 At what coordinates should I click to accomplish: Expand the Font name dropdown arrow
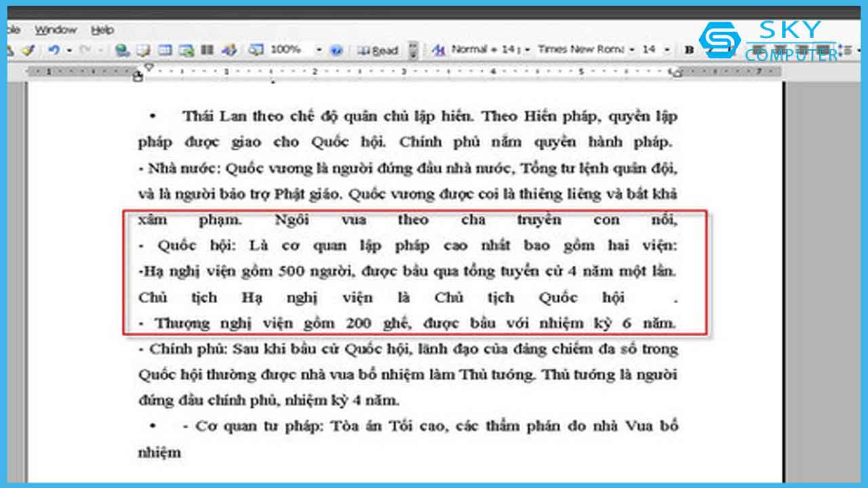(x=632, y=49)
